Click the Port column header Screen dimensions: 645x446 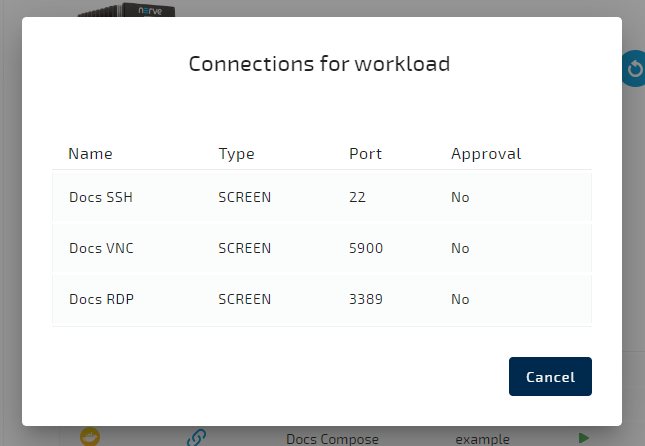(x=365, y=154)
